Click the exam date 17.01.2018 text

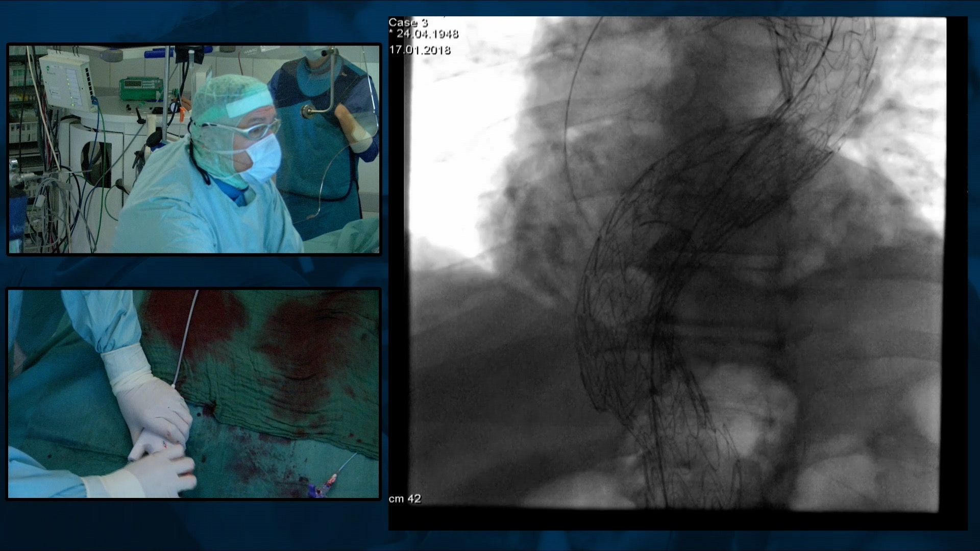click(x=420, y=50)
